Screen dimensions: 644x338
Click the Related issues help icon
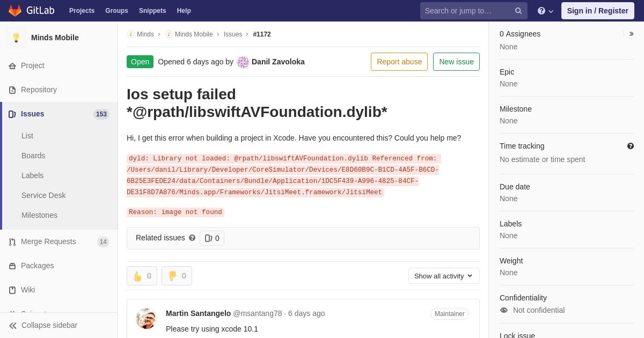coord(192,238)
